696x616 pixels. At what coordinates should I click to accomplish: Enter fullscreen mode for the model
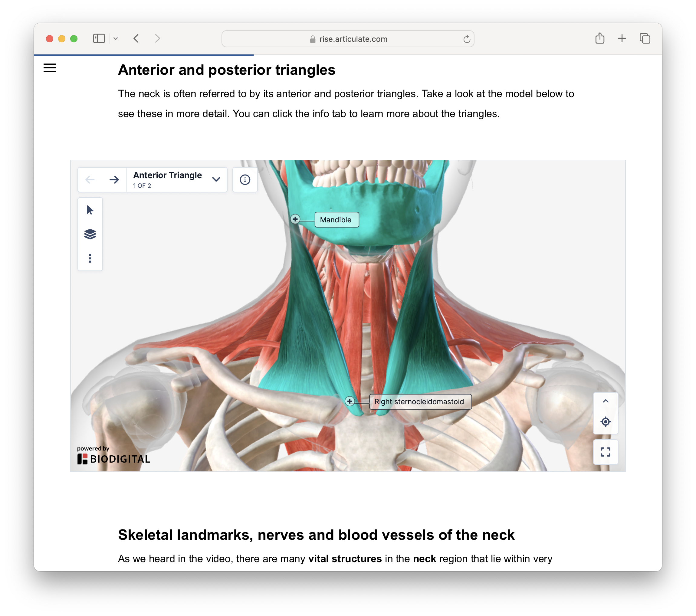click(x=605, y=452)
